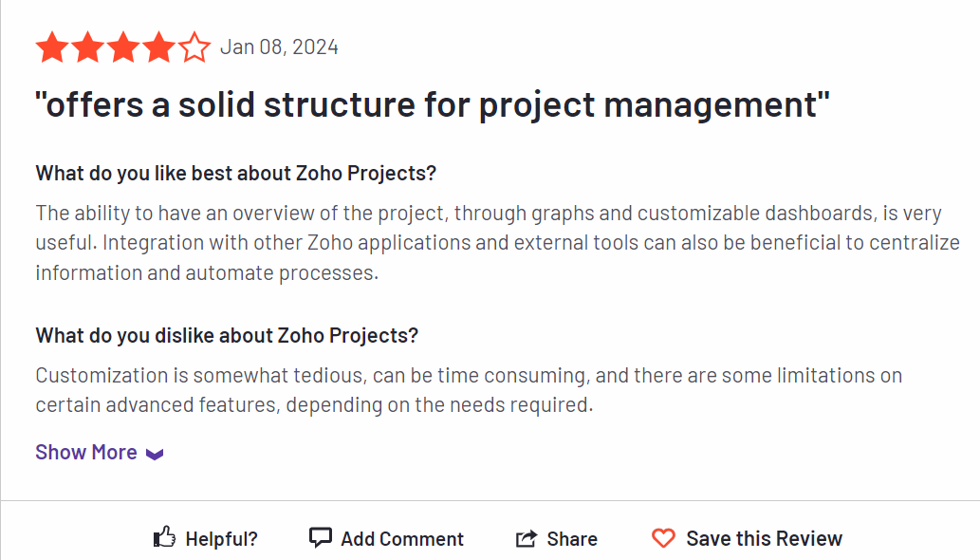The width and height of the screenshot is (980, 560).
Task: Click the thumbs-up Helpful icon
Action: click(164, 537)
